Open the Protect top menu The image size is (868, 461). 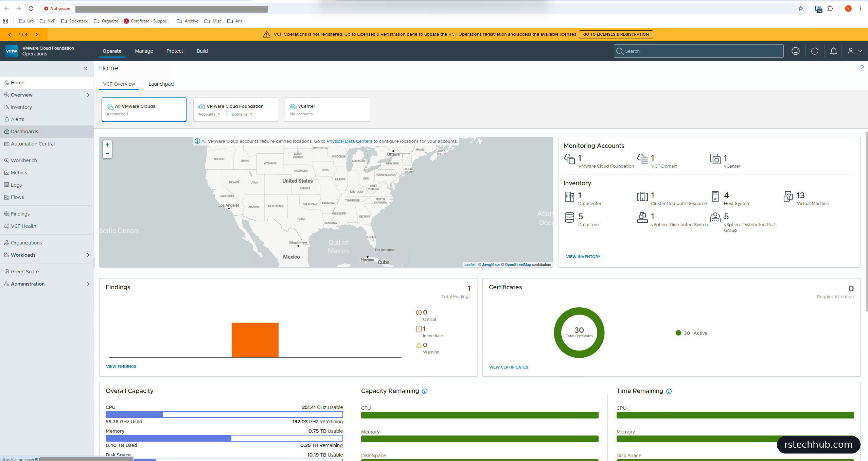175,51
